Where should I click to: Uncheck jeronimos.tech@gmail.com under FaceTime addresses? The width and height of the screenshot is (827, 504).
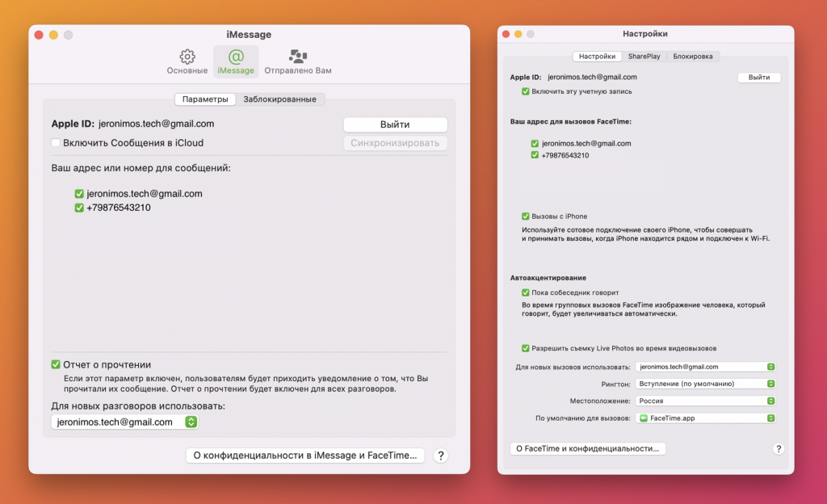point(535,144)
